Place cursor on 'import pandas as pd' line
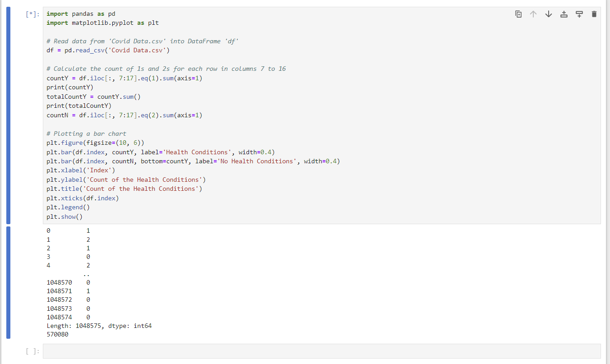The width and height of the screenshot is (610, 364). point(81,14)
